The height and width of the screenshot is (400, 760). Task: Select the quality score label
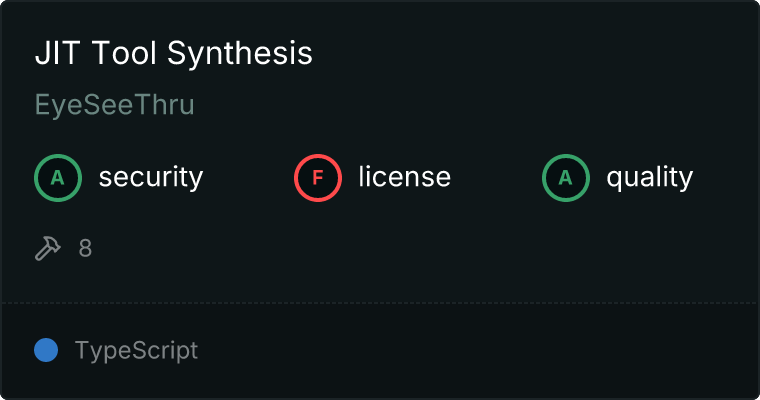pyautogui.click(x=649, y=178)
